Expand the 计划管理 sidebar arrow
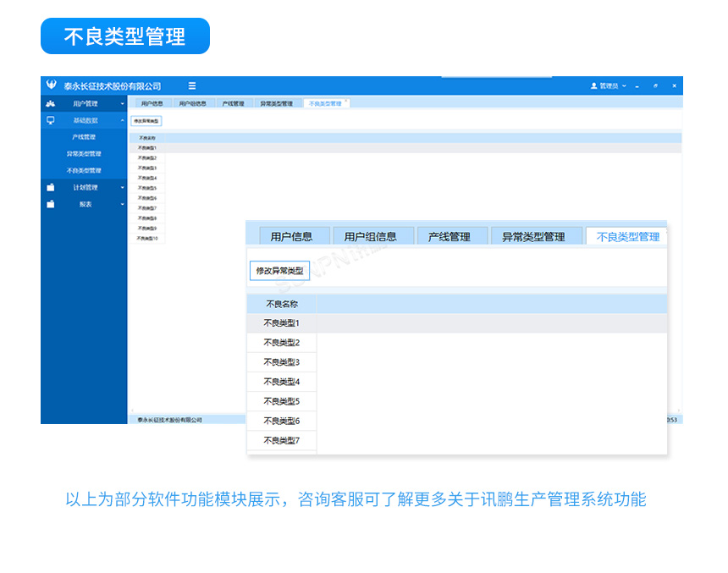Viewport: 728px width, 573px height. [x=122, y=188]
